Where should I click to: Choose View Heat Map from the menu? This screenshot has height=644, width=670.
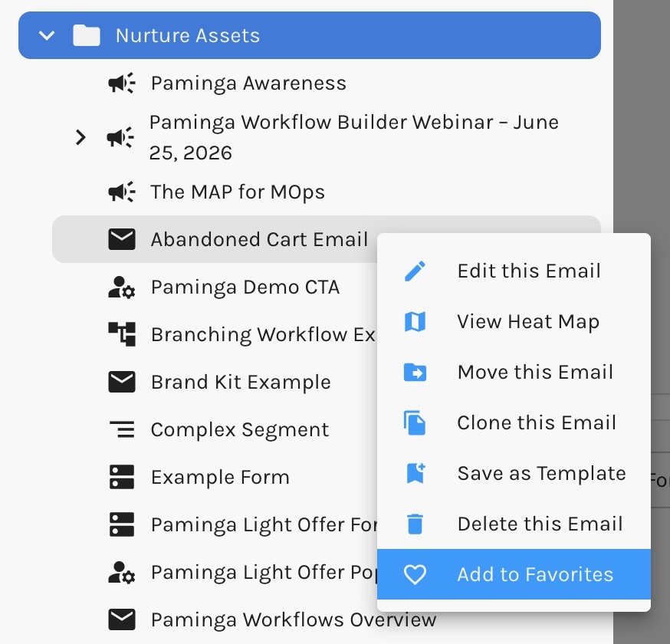(514, 321)
